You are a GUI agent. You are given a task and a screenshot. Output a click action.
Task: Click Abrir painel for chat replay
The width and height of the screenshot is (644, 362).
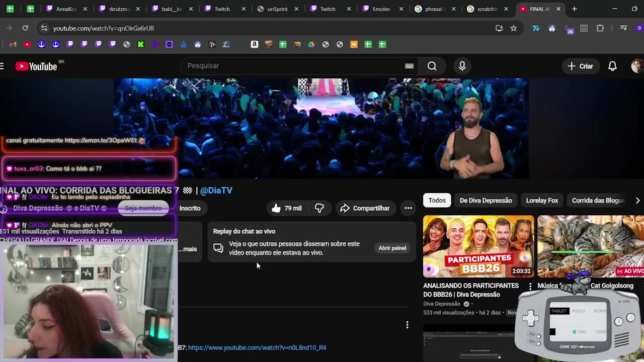pos(392,248)
